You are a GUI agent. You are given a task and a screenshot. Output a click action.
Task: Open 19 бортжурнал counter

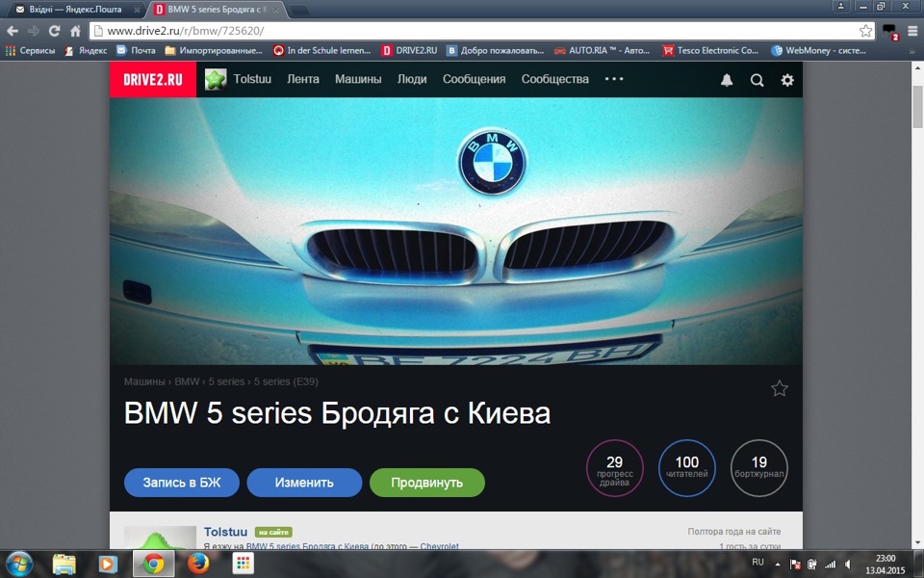tap(759, 468)
